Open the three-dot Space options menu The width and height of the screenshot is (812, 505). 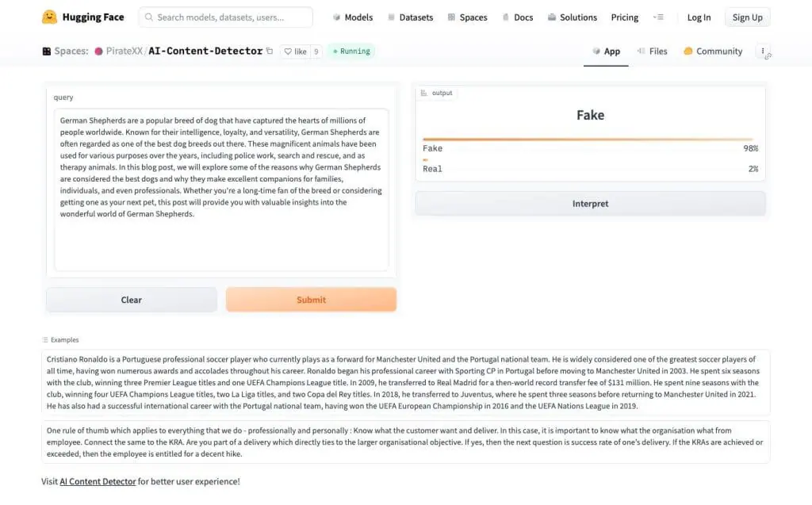[763, 52]
